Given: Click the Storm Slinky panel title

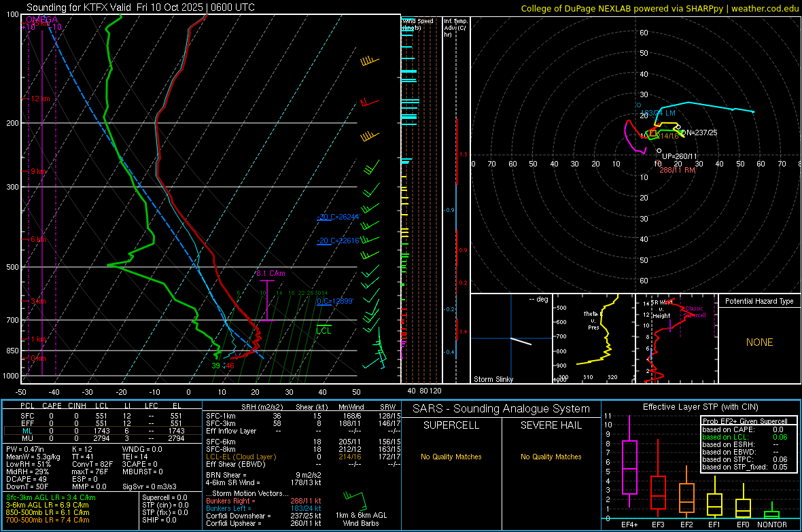Looking at the screenshot, I should (x=493, y=379).
